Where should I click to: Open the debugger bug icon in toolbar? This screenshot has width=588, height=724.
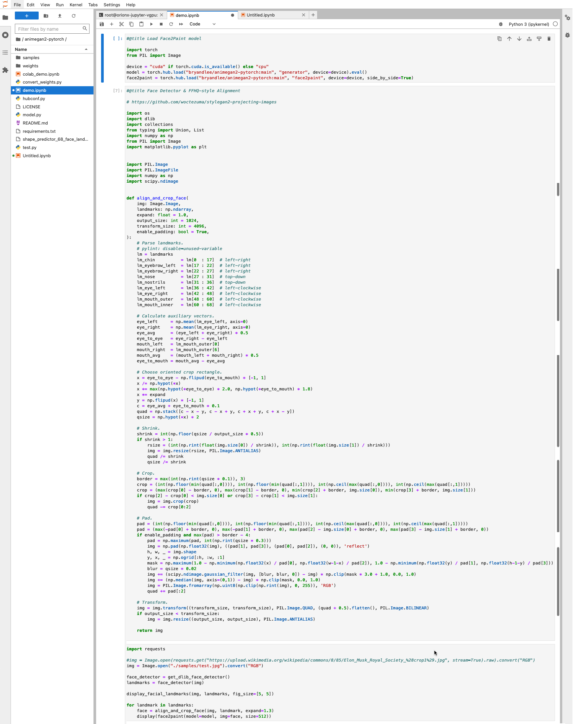(500, 24)
